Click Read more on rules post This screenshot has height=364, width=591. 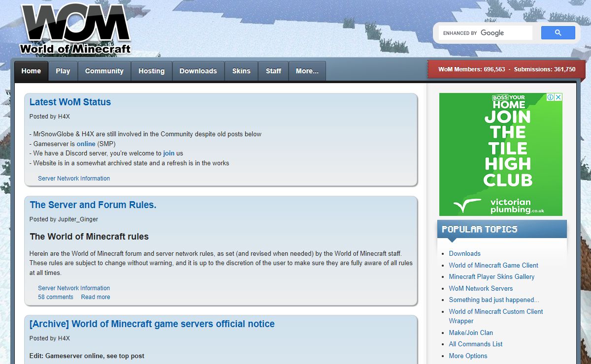pos(96,297)
